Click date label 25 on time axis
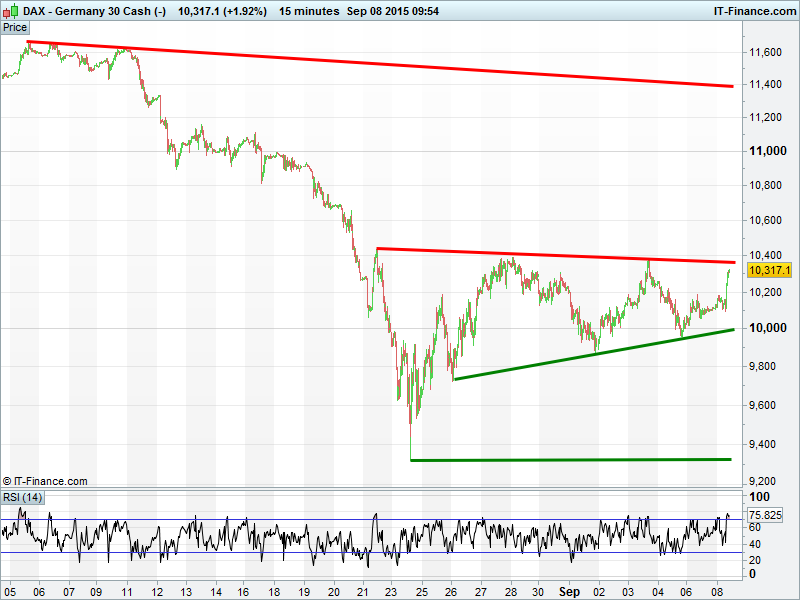This screenshot has height=600, width=800. 422,592
